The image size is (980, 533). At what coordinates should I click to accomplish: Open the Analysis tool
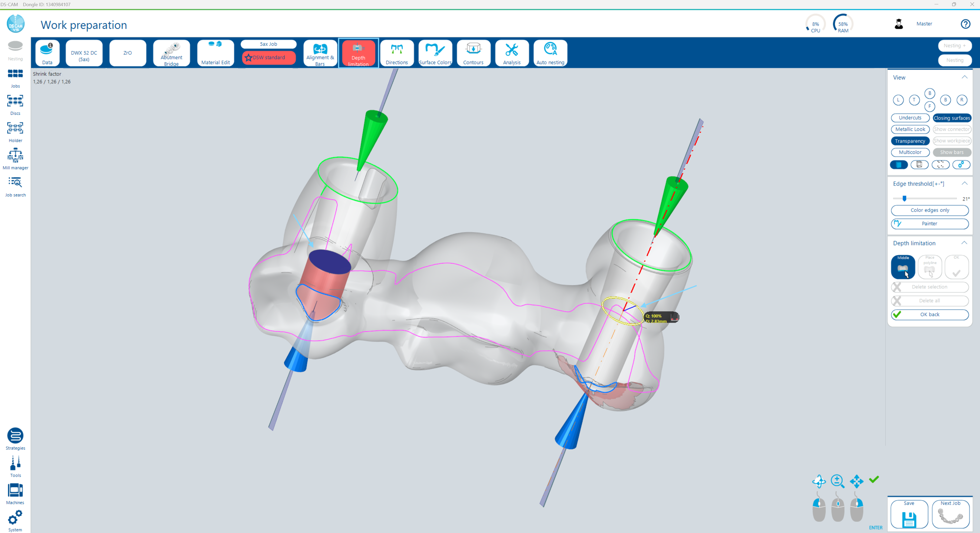(x=512, y=53)
